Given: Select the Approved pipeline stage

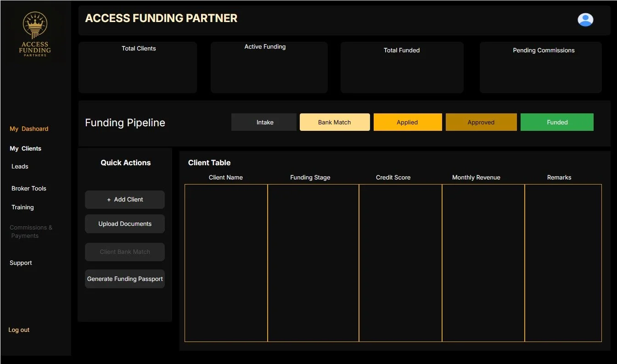Looking at the screenshot, I should point(481,122).
